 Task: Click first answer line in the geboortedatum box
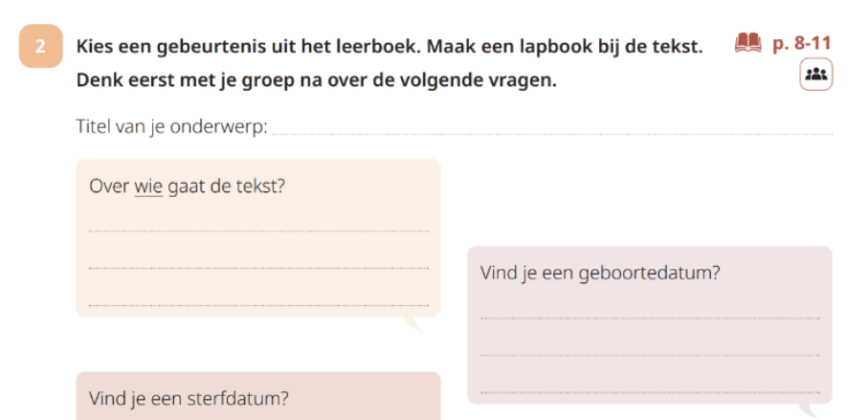coord(650,317)
